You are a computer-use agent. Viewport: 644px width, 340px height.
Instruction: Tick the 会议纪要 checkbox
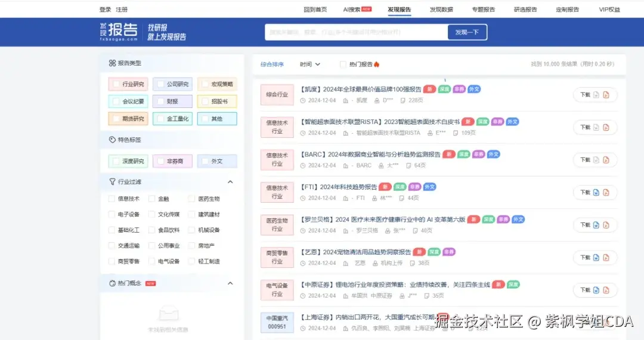(x=116, y=101)
